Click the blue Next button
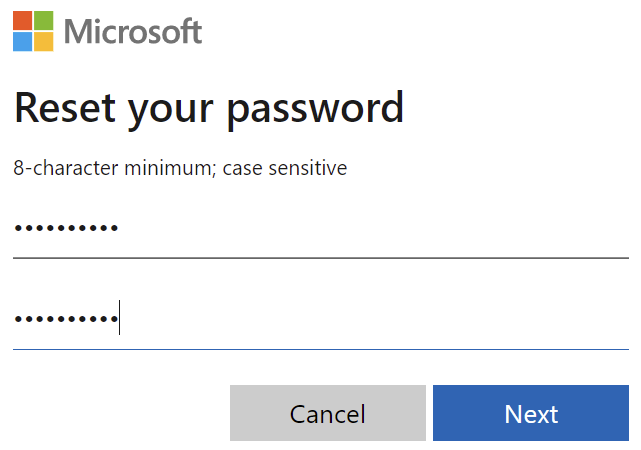This screenshot has width=641, height=450. point(531,413)
